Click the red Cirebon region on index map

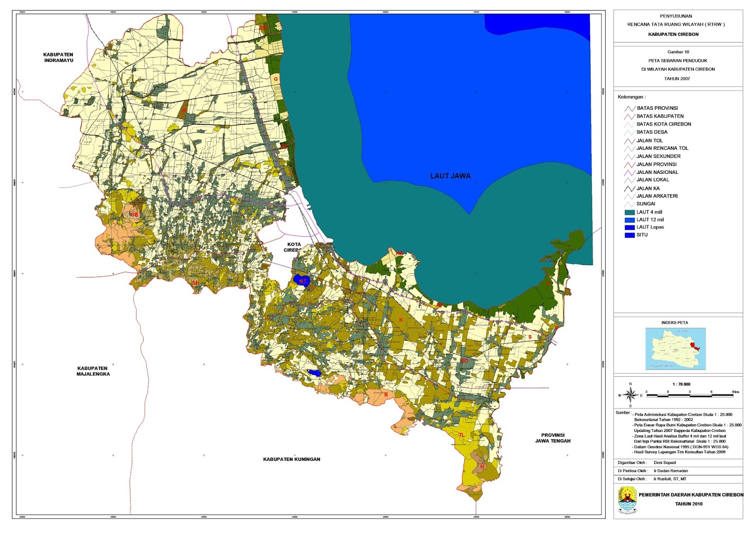[x=693, y=345]
